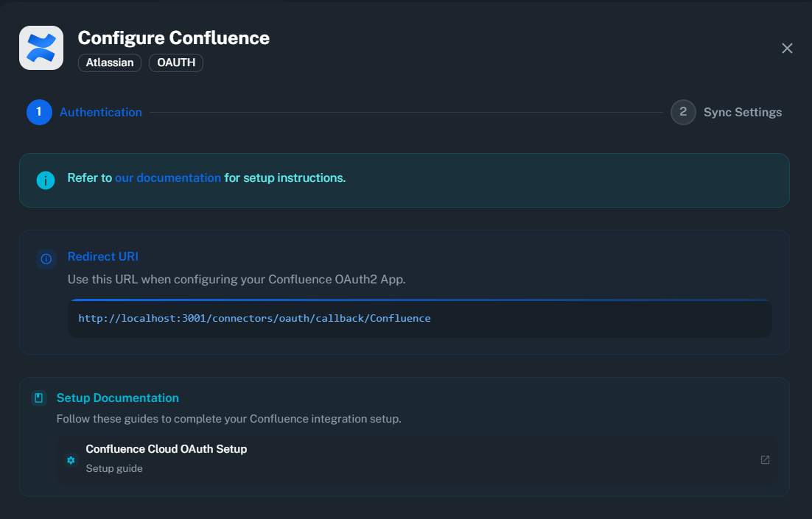Open the Confluence Cloud OAuth Setup guide
The image size is (812, 519).
click(x=167, y=448)
